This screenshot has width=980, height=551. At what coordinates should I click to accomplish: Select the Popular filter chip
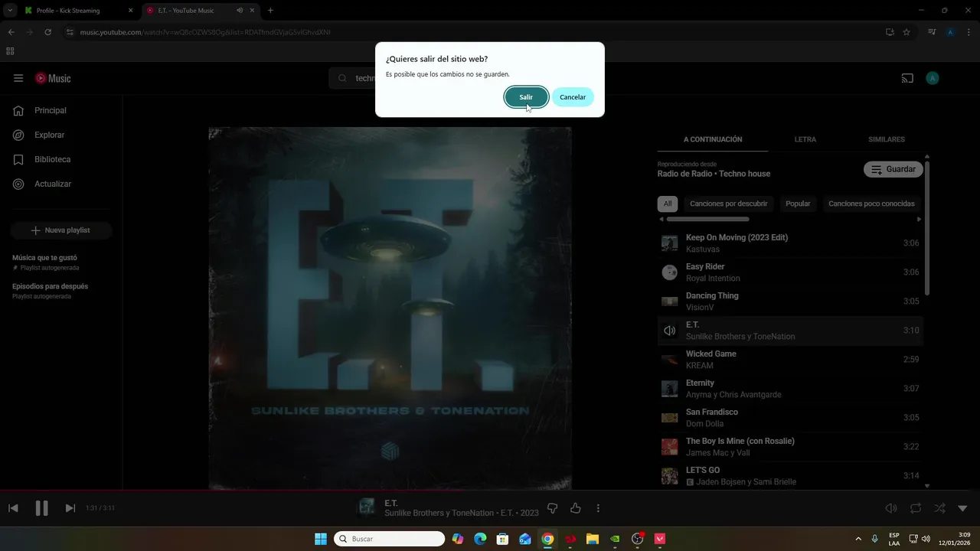[x=798, y=204]
